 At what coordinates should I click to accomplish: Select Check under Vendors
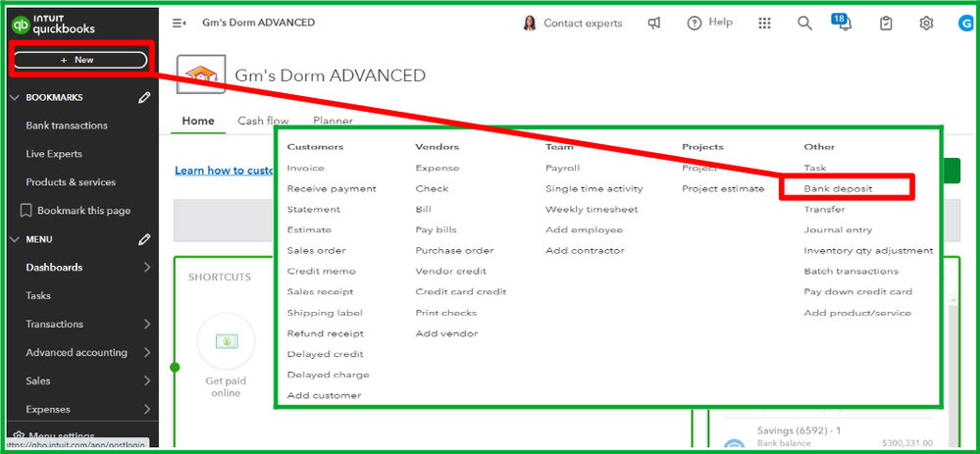click(x=432, y=188)
